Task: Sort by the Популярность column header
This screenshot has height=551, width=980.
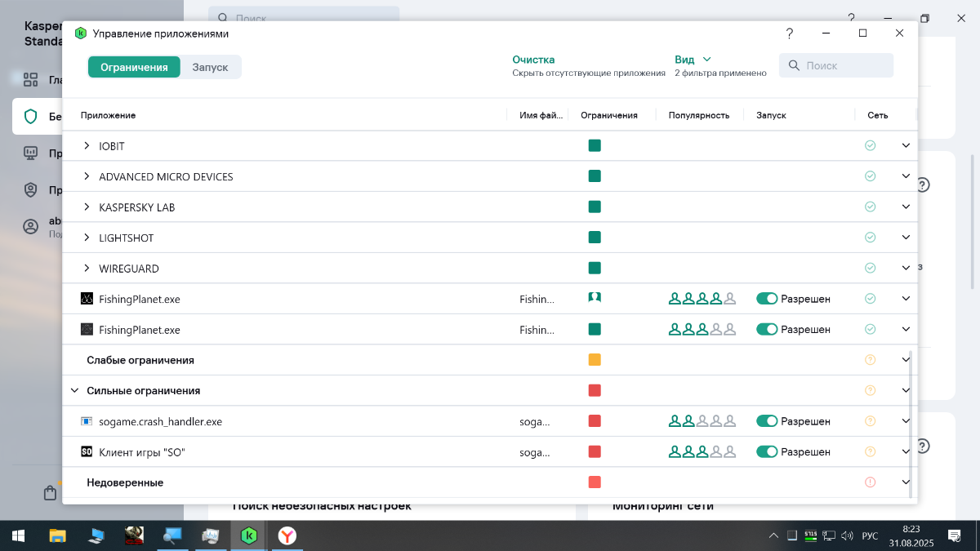Action: point(698,115)
